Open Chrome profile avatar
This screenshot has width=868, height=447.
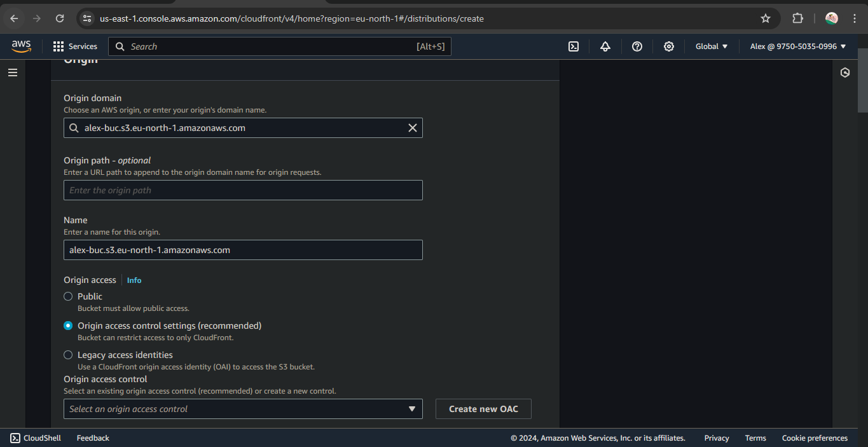coord(831,18)
